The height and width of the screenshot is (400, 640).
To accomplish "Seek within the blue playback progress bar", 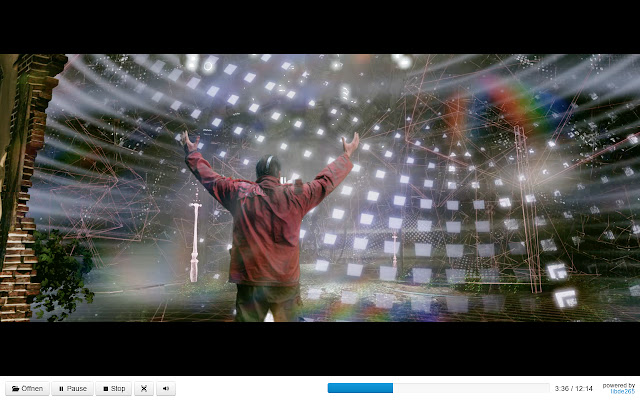I will click(438, 388).
